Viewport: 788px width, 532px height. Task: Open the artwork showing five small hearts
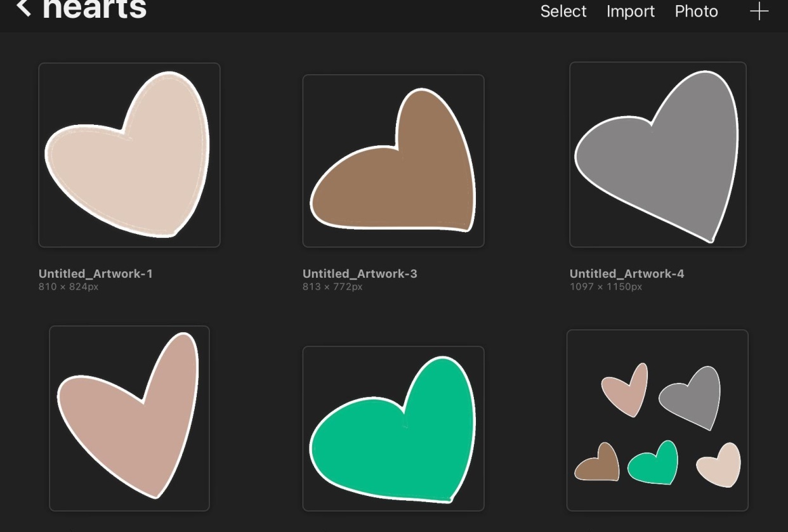click(657, 420)
